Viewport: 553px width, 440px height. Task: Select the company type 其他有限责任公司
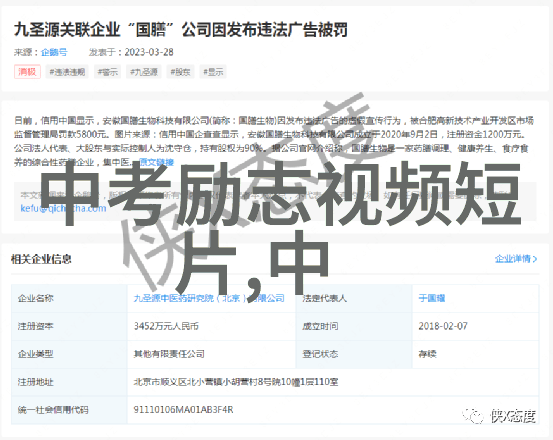[169, 354]
